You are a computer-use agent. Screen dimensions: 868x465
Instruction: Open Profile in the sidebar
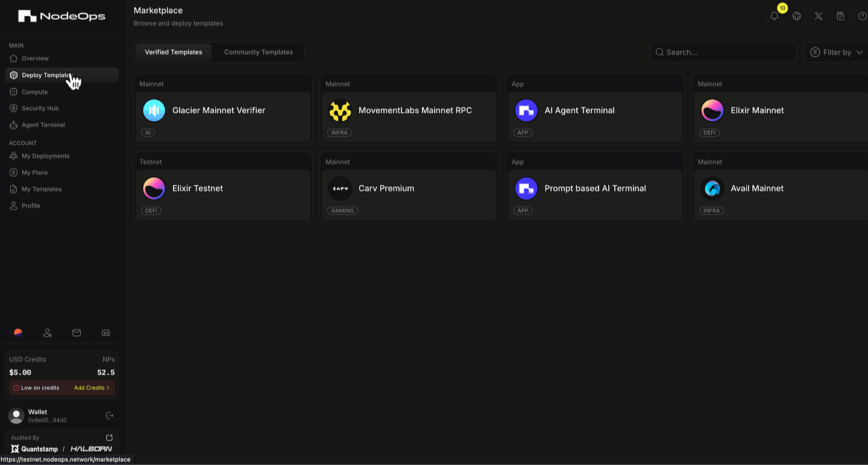tap(62, 206)
